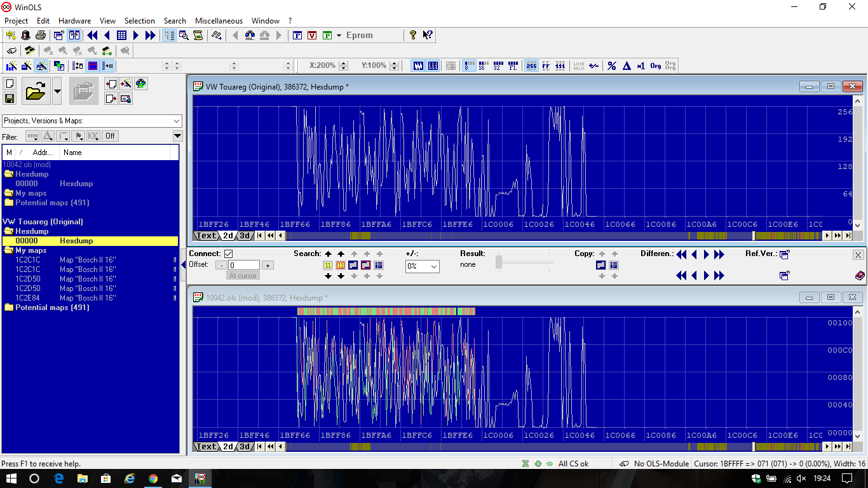The image size is (868, 488).
Task: Click the context help arrow-question icon
Action: (428, 36)
